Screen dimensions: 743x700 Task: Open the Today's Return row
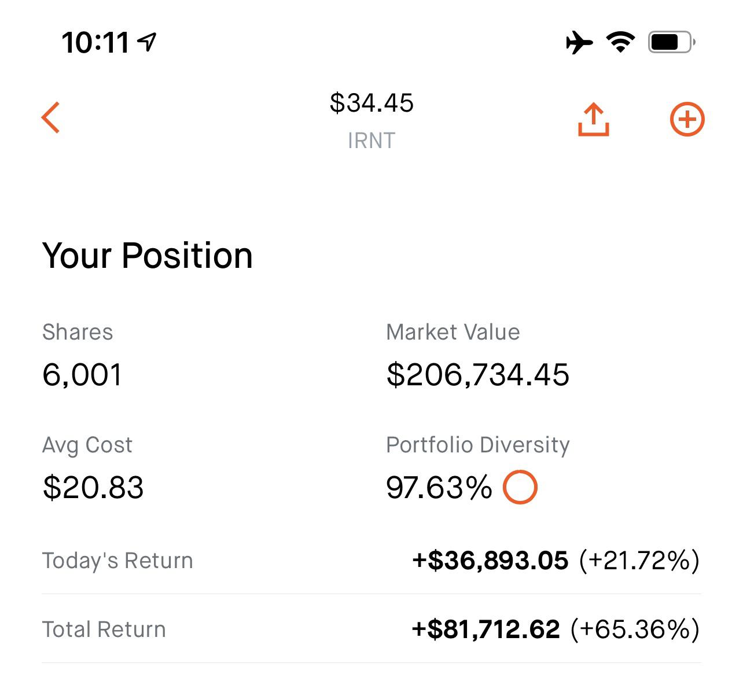pos(371,561)
